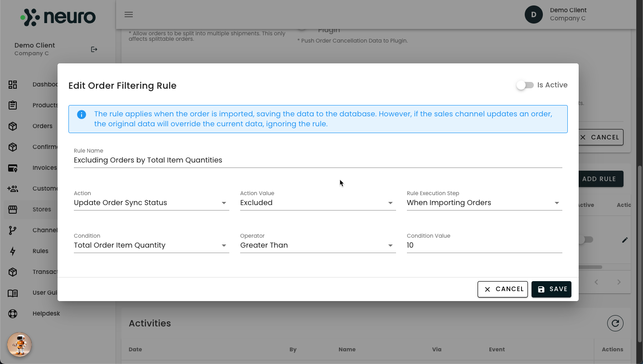Image resolution: width=643 pixels, height=364 pixels.
Task: Open the hamburger menu icon
Action: [x=129, y=14]
